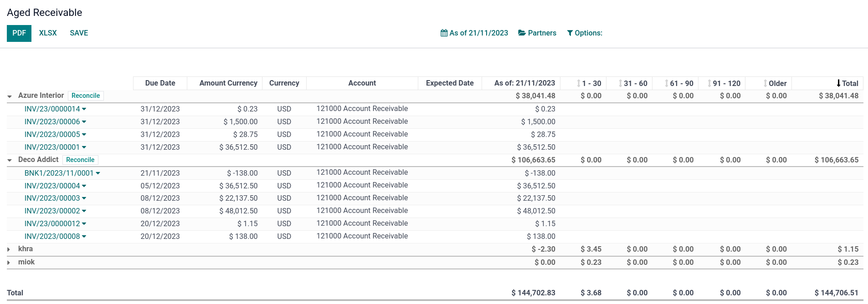Collapse the Deco Addict partner group
This screenshot has width=868, height=304.
tap(10, 160)
